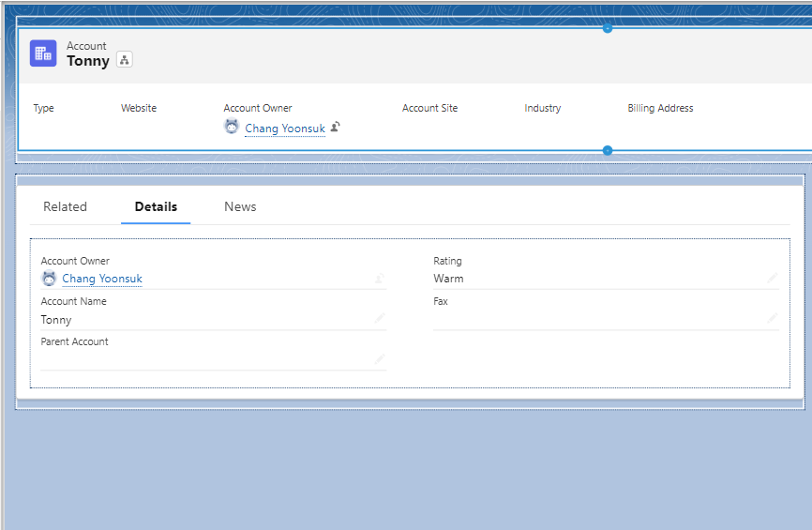Click the owner avatar in the header panel
The height and width of the screenshot is (530, 812).
[232, 127]
